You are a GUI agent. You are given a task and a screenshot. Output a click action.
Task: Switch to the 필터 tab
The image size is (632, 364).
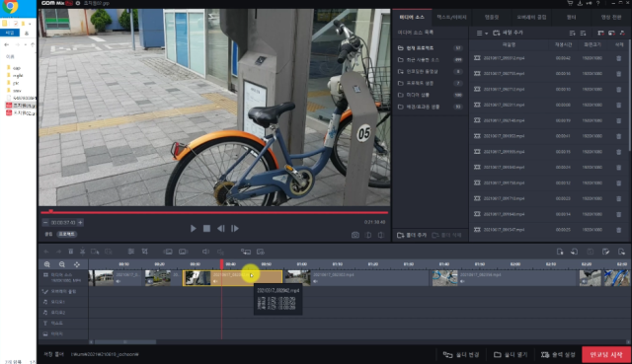(x=571, y=18)
